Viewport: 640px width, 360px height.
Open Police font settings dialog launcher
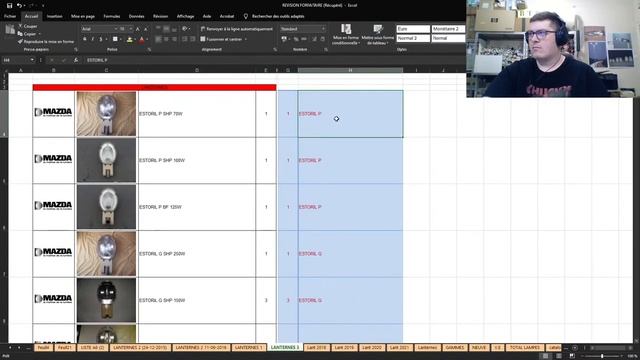[149, 49]
